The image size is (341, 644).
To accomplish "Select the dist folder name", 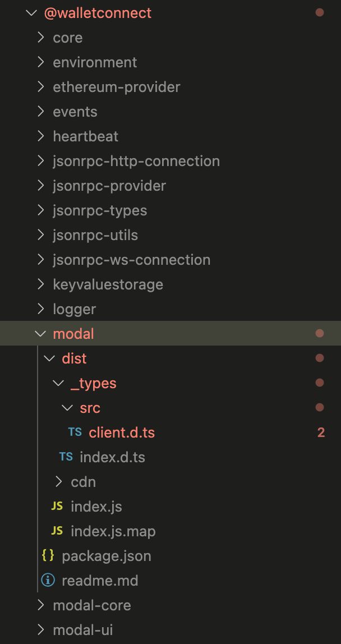I will 75,358.
